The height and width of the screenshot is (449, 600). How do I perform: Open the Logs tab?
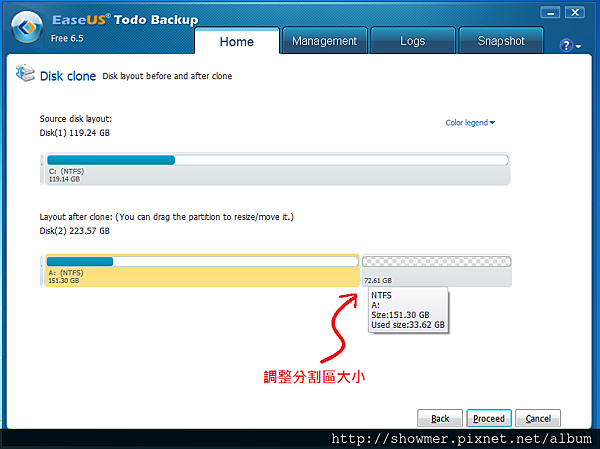(x=412, y=41)
